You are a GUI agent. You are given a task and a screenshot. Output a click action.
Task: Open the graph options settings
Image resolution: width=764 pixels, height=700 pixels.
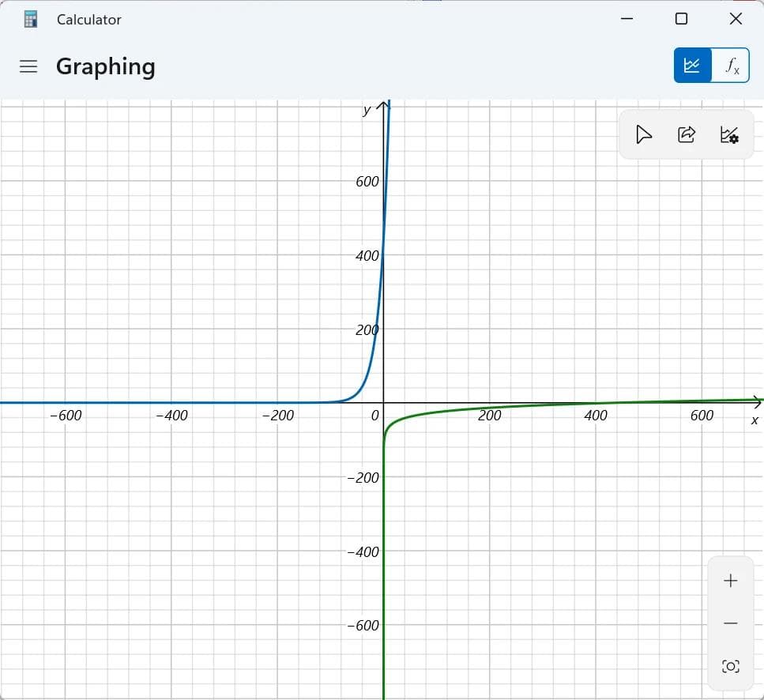(x=729, y=135)
